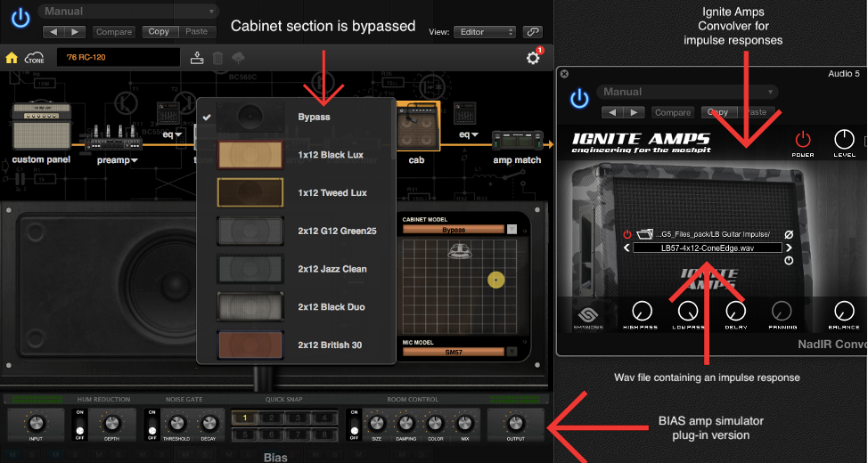Click the Noise Gate THRESHOLD knob

click(x=177, y=424)
